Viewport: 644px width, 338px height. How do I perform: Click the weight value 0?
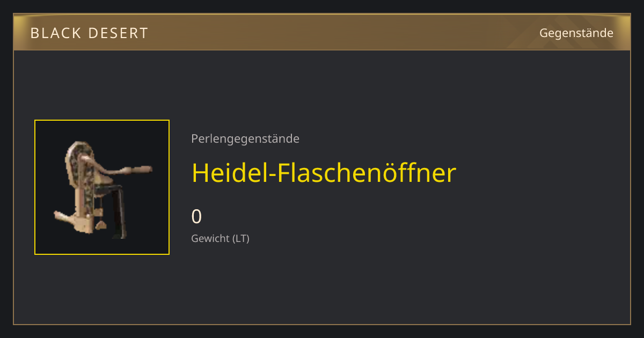click(x=196, y=217)
